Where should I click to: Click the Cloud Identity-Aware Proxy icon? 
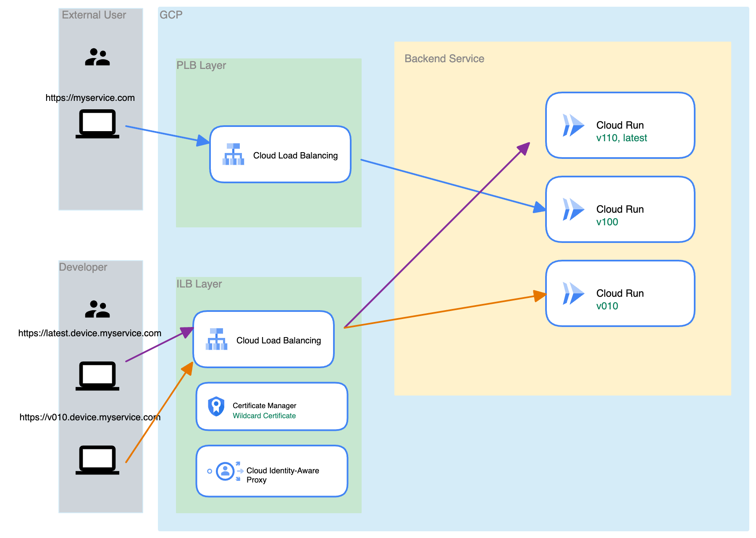point(225,471)
